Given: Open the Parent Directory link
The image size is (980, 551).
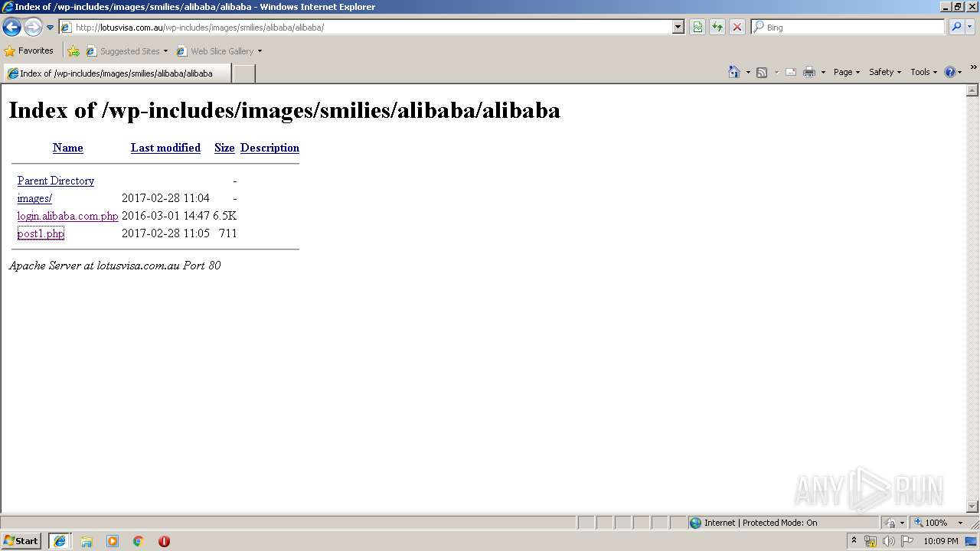Looking at the screenshot, I should pos(56,181).
